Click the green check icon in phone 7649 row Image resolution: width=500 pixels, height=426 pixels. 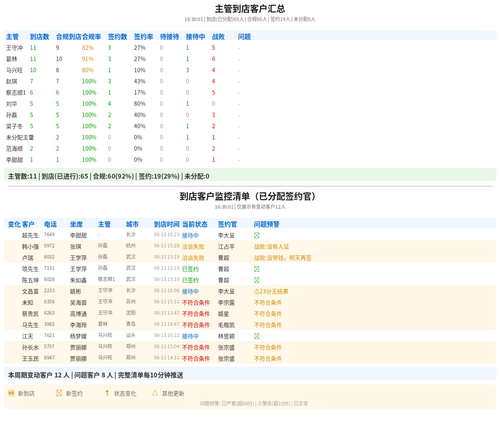[257, 235]
